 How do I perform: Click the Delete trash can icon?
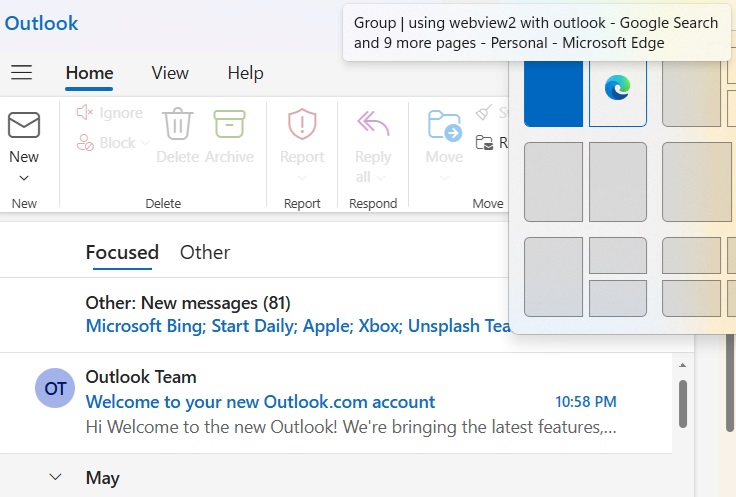(178, 124)
